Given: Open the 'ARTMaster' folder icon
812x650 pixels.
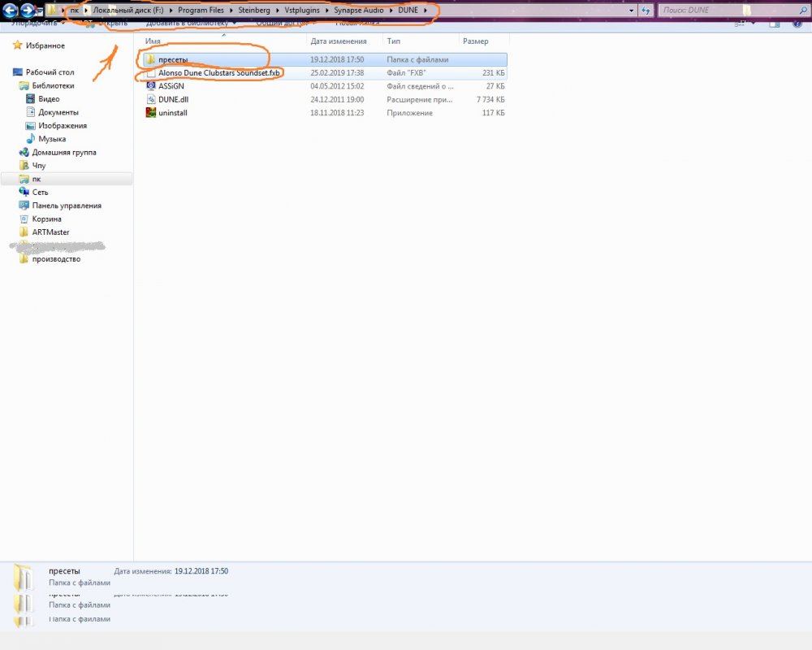Looking at the screenshot, I should click(x=24, y=232).
